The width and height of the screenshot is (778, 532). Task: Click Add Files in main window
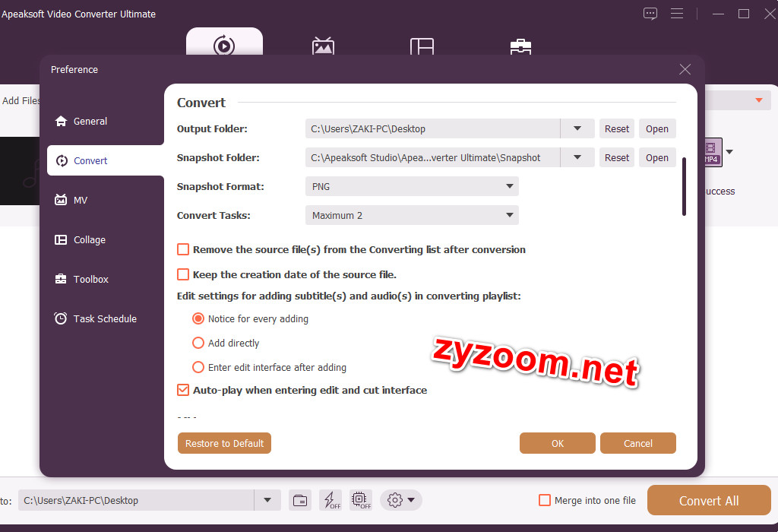(21, 101)
